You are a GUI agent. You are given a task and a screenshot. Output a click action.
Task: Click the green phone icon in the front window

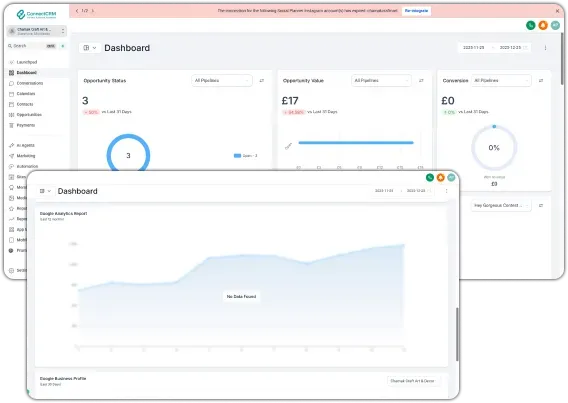pyautogui.click(x=430, y=177)
